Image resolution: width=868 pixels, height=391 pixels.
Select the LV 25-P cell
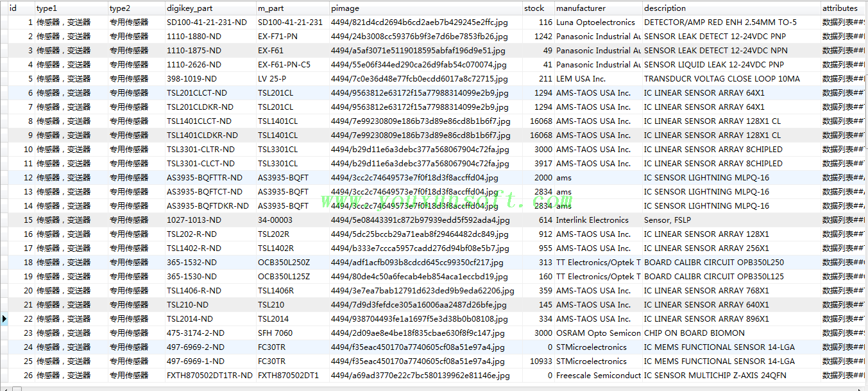coord(293,79)
